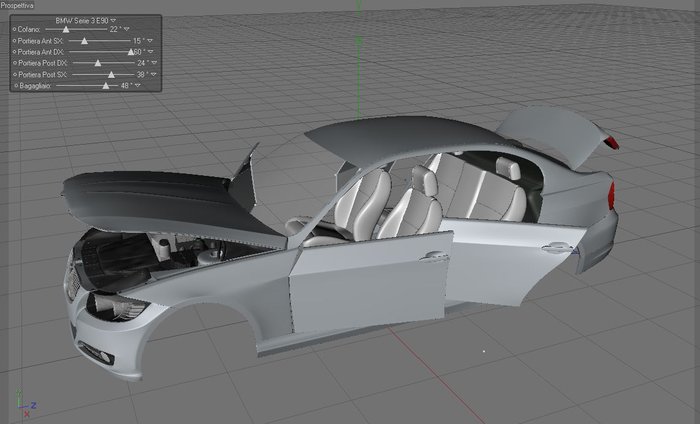700x424 pixels.
Task: Click the XYZ axis indicator in viewport corner
Action: pyautogui.click(x=26, y=404)
